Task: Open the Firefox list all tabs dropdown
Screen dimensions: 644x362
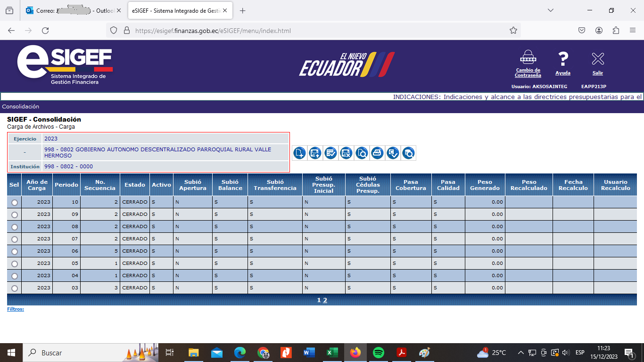Action: pyautogui.click(x=551, y=10)
